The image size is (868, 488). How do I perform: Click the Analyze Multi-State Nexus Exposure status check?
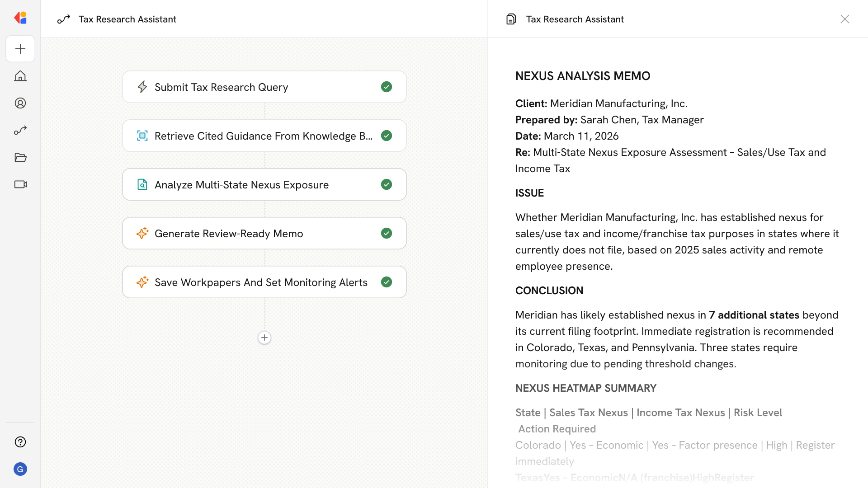387,184
